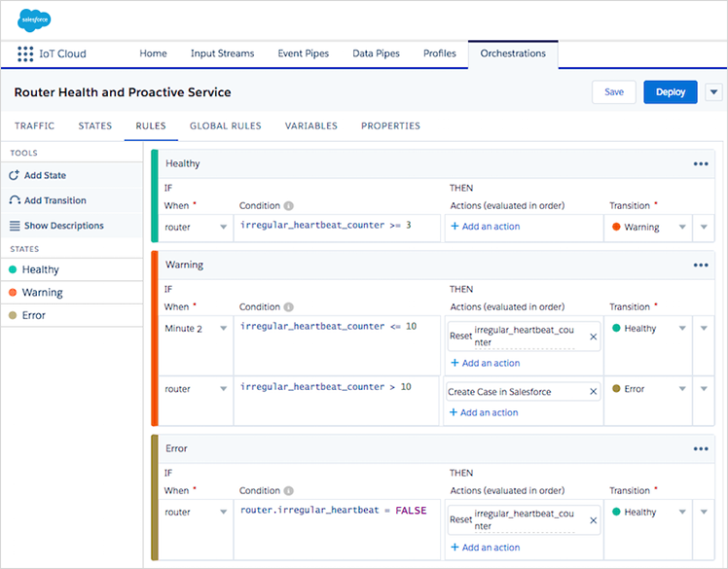The width and height of the screenshot is (728, 569).
Task: Click the Show Descriptions list icon
Action: point(15,226)
